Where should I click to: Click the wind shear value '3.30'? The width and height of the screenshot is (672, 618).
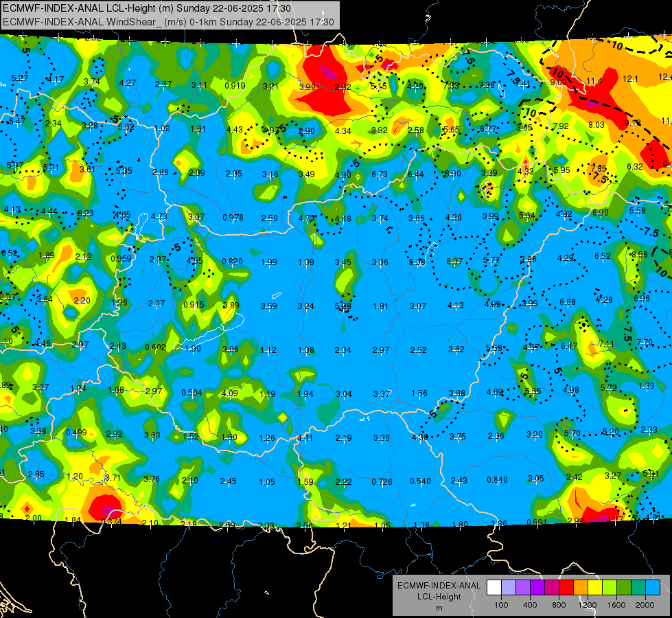coord(382,438)
